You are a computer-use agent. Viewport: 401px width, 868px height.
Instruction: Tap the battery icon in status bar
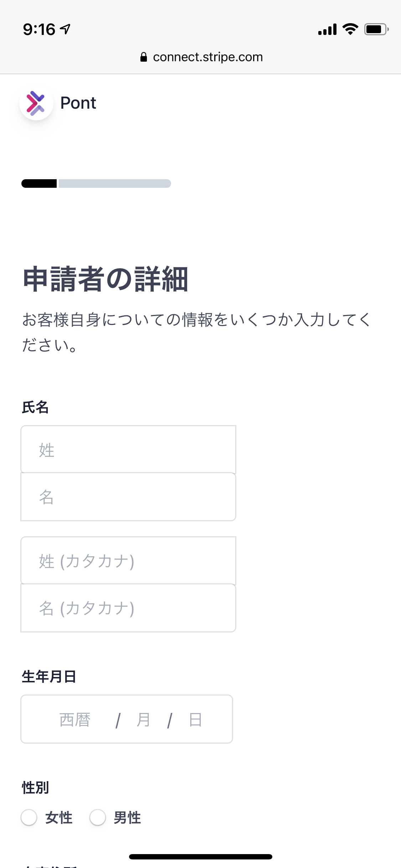(376, 29)
